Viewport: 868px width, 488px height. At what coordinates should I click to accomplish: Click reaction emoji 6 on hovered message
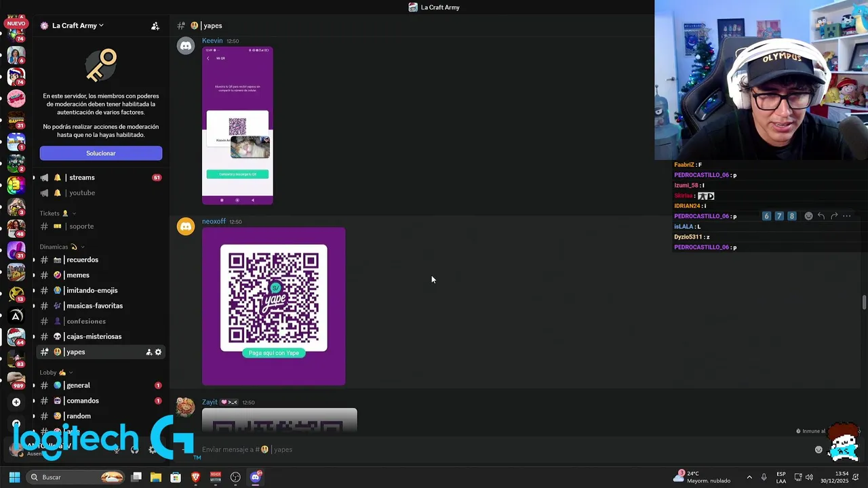point(766,216)
